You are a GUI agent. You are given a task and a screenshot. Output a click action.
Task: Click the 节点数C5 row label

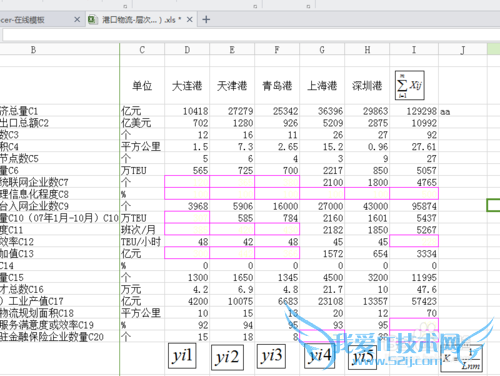[x=19, y=159]
